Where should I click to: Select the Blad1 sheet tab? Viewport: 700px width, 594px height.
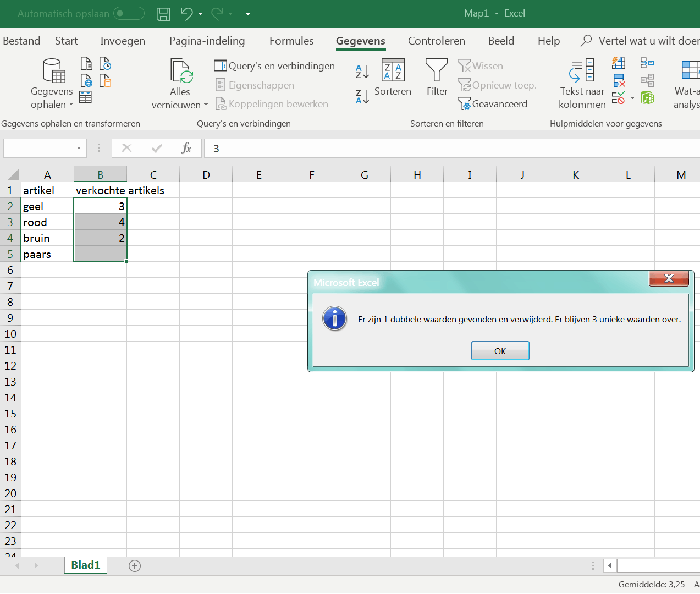point(86,565)
